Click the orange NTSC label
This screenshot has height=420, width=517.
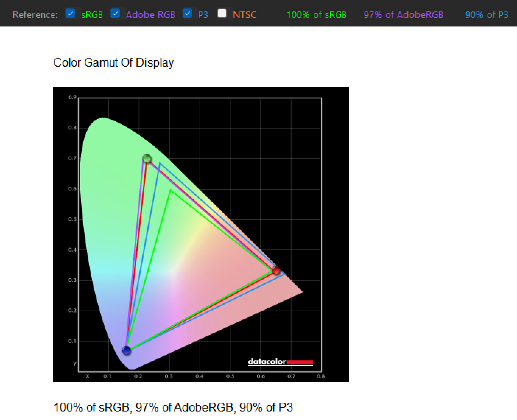pyautogui.click(x=245, y=15)
